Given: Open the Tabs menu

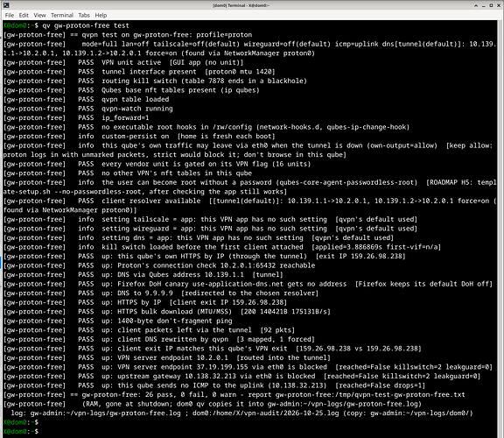Looking at the screenshot, I should (84, 15).
